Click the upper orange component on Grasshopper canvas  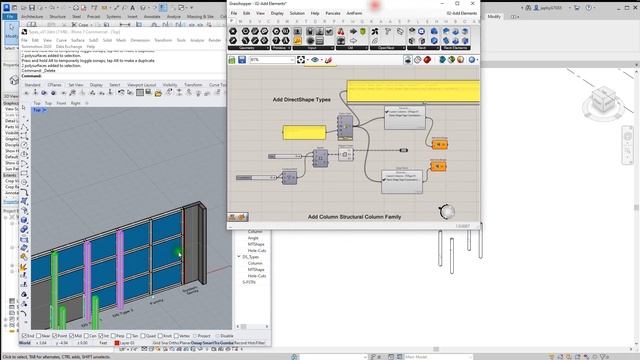coord(440,144)
